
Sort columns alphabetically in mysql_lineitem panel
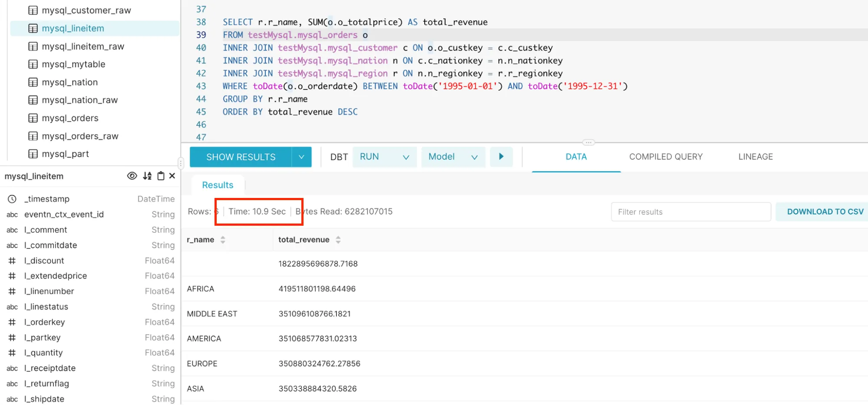click(x=147, y=176)
